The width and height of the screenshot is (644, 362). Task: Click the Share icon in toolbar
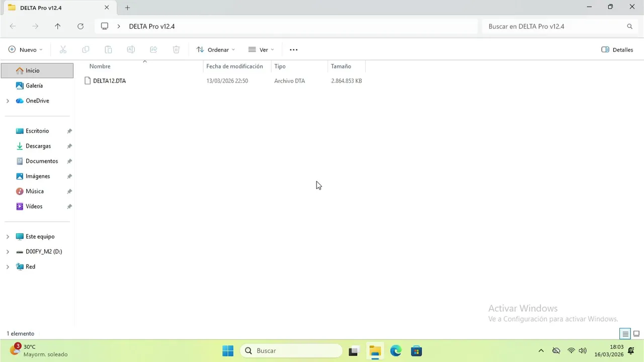point(153,49)
